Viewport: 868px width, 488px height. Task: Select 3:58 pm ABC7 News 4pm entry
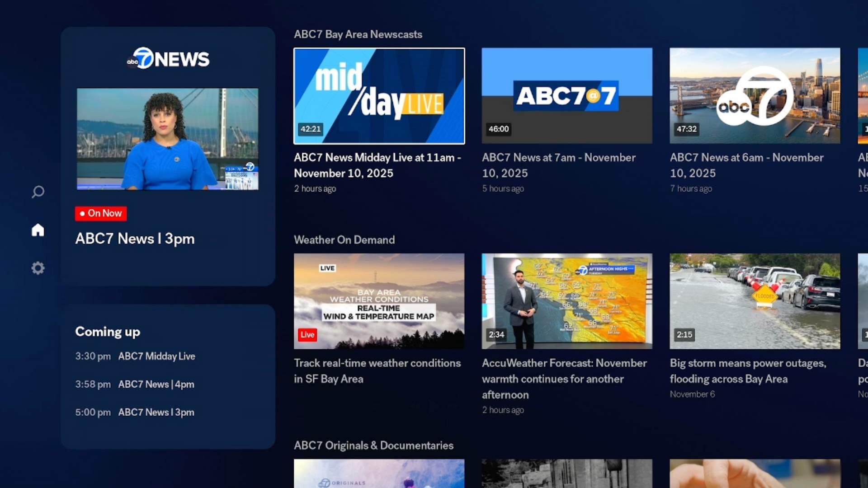(x=135, y=384)
